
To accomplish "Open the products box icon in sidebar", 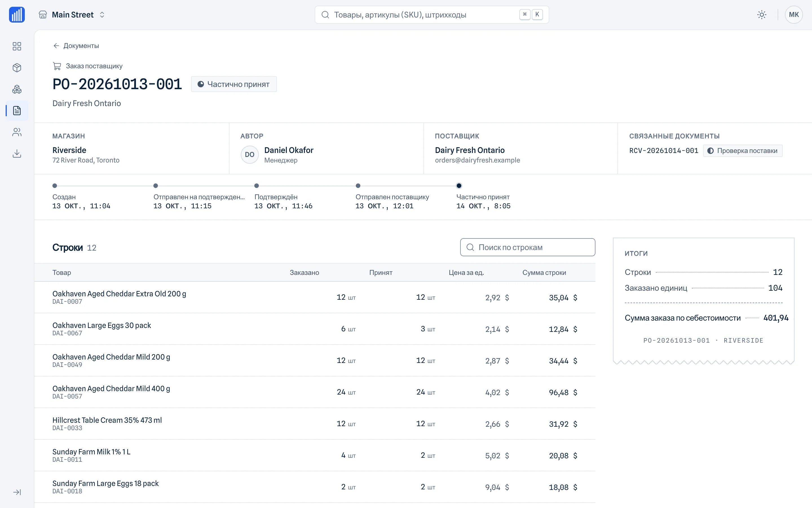I will [17, 67].
